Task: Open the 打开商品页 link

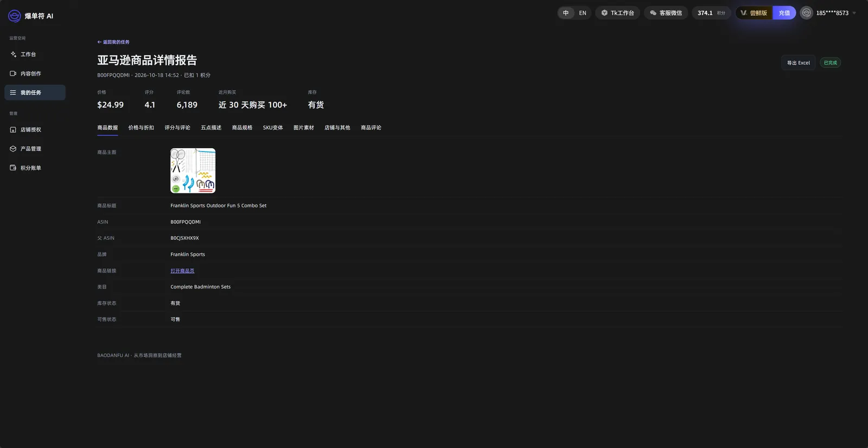Action: pos(182,271)
